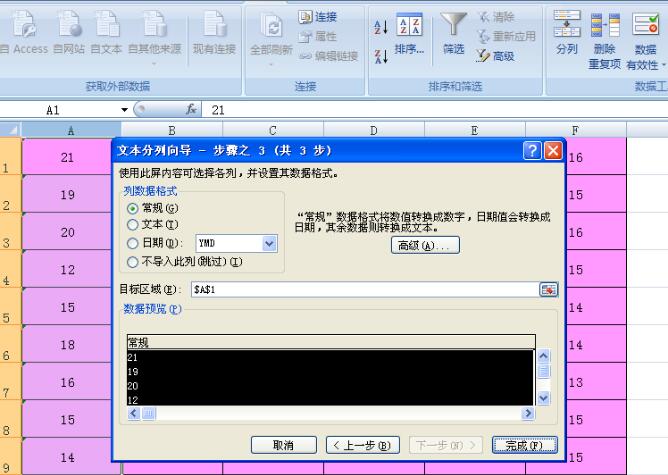668x475 pixels.
Task: Sort descending with the Z-A icon
Action: coord(380,56)
